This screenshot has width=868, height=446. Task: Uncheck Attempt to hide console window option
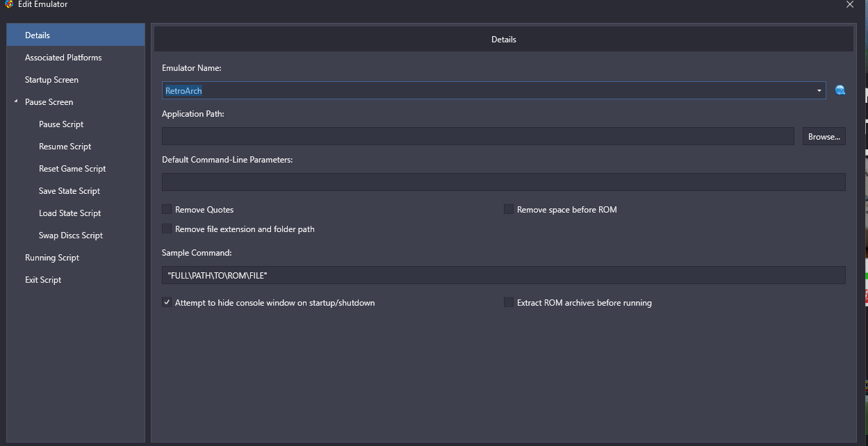click(167, 302)
